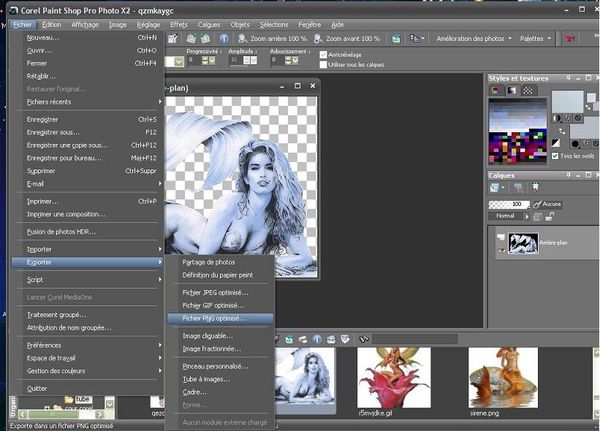Image resolution: width=600 pixels, height=431 pixels.
Task: Select the Arrière-plan layer thumbnail
Action: tap(523, 243)
